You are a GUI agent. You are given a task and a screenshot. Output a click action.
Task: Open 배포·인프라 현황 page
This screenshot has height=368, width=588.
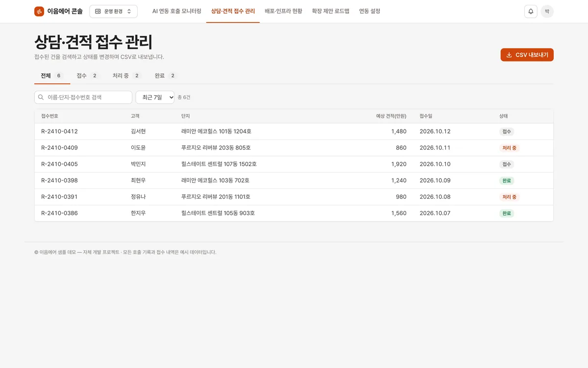pos(283,11)
